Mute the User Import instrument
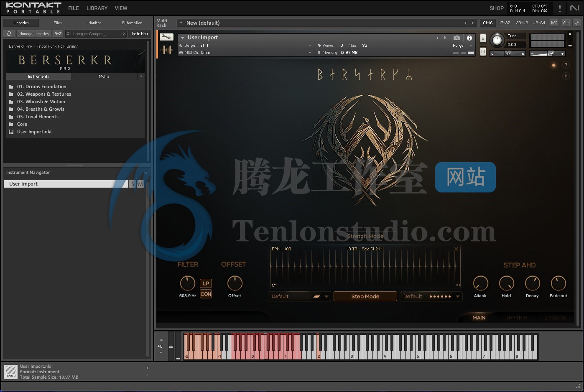The height and width of the screenshot is (392, 584). pyautogui.click(x=483, y=51)
